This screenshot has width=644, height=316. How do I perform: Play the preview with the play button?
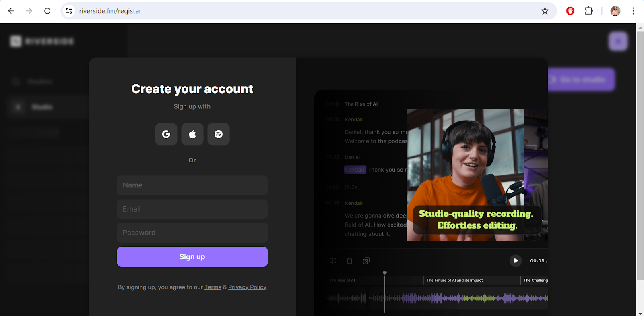516,261
